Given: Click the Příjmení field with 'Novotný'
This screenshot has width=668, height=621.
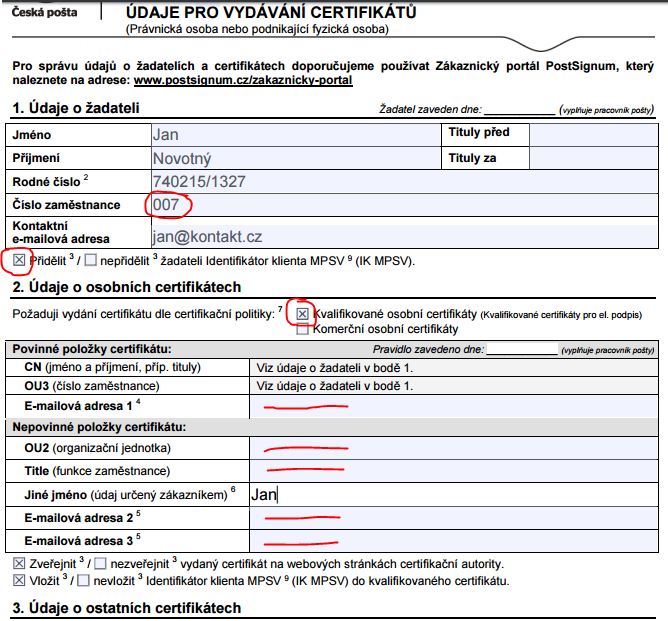Looking at the screenshot, I should coord(292,157).
